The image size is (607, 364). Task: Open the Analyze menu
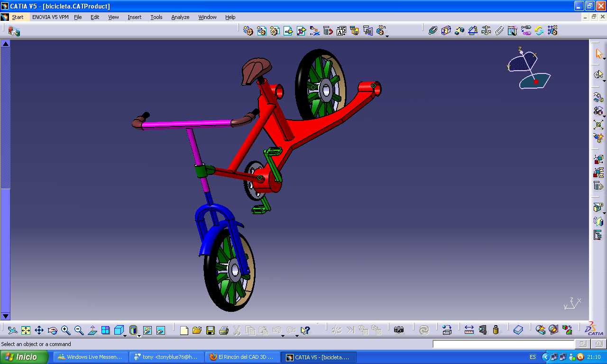(x=180, y=17)
